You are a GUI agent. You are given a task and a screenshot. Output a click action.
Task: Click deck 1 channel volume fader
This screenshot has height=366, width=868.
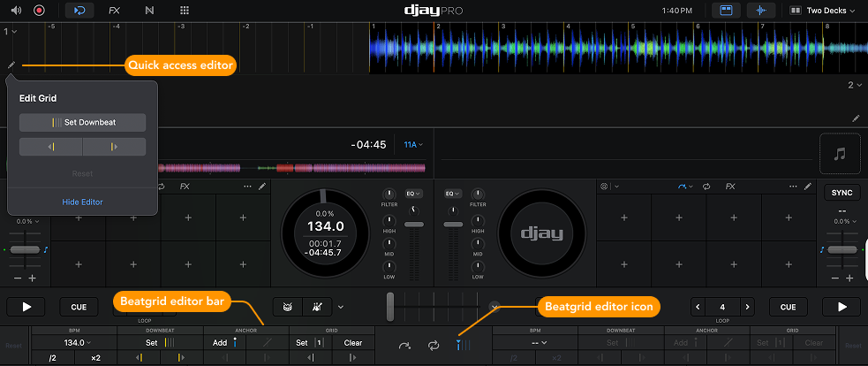(413, 224)
